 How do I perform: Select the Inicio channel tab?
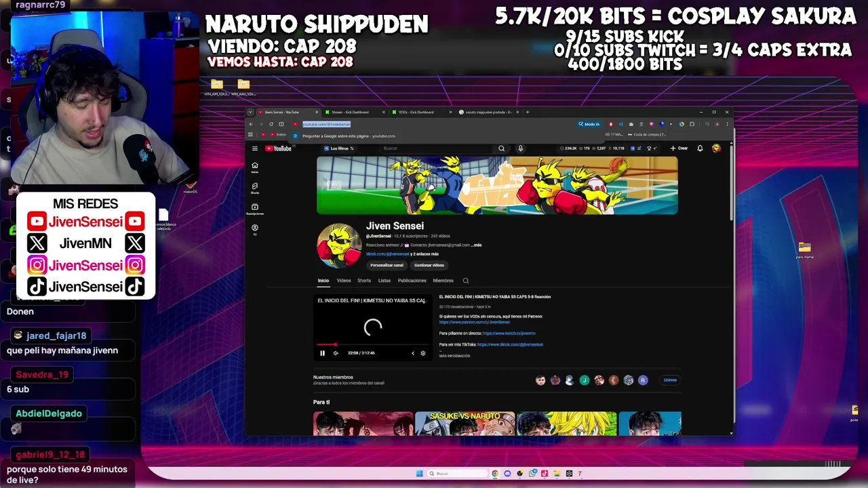[x=323, y=281]
